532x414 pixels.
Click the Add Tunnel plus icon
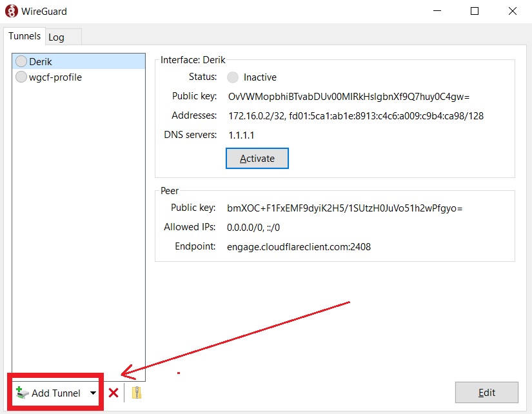[22, 393]
